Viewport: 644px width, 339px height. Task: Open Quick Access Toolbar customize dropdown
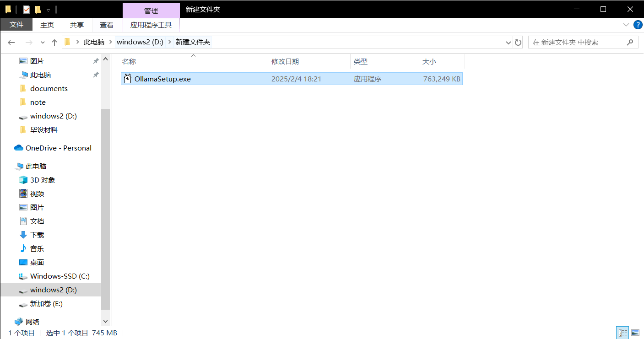point(48,10)
